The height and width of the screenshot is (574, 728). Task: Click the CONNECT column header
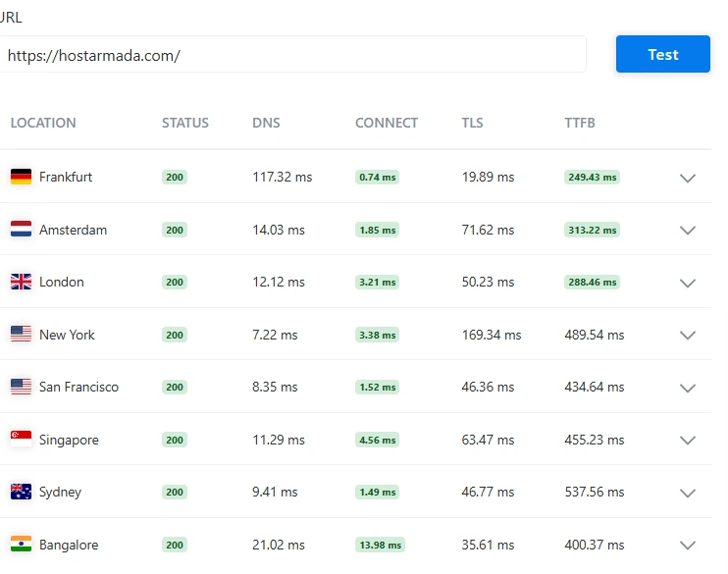point(387,123)
